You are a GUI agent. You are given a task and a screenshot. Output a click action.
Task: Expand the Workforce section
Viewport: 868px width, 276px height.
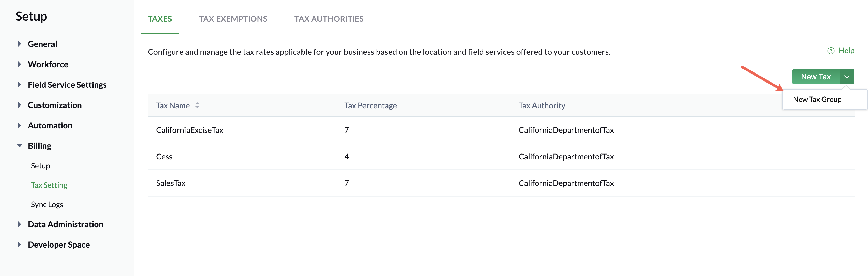point(20,64)
